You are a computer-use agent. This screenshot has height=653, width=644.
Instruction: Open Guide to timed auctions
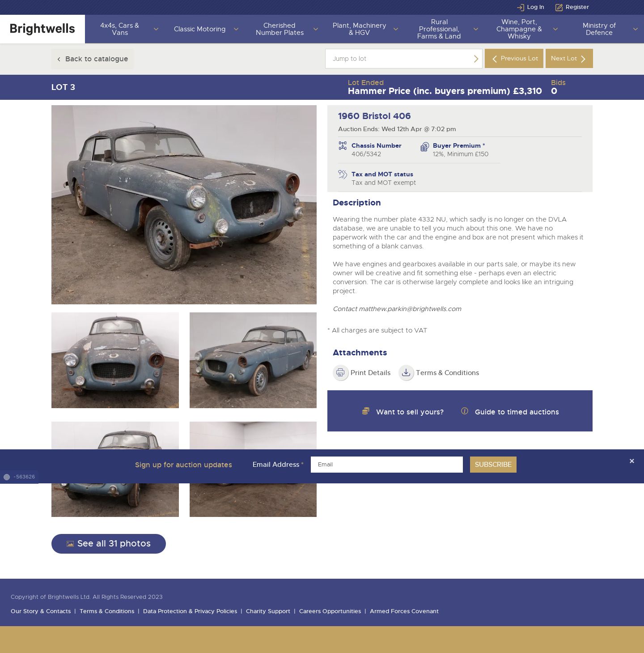517,412
